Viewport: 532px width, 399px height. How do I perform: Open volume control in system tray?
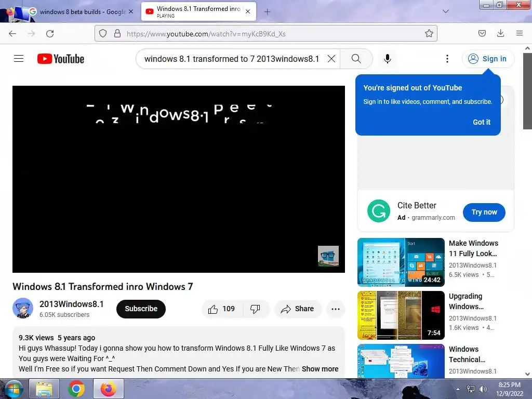pos(483,389)
